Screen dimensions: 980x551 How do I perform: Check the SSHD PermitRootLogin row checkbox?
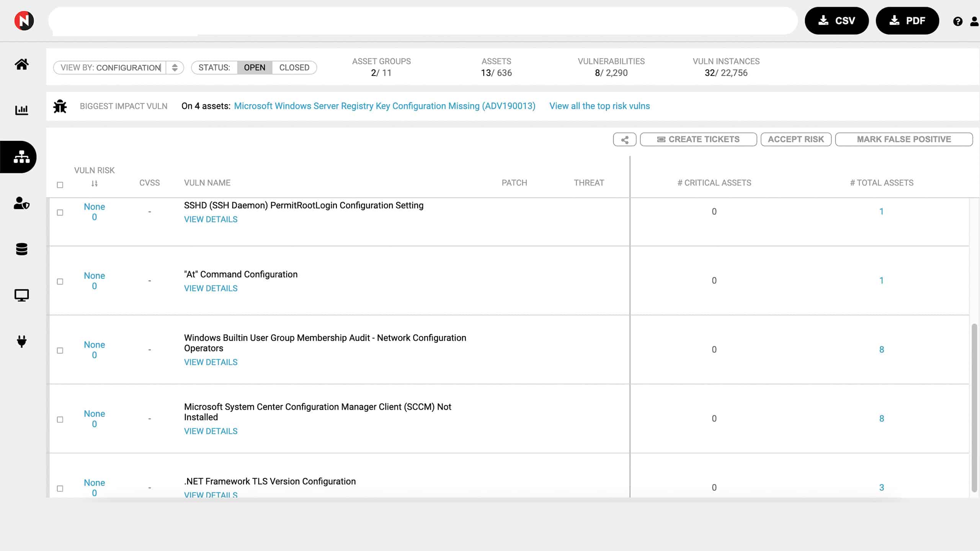point(60,213)
